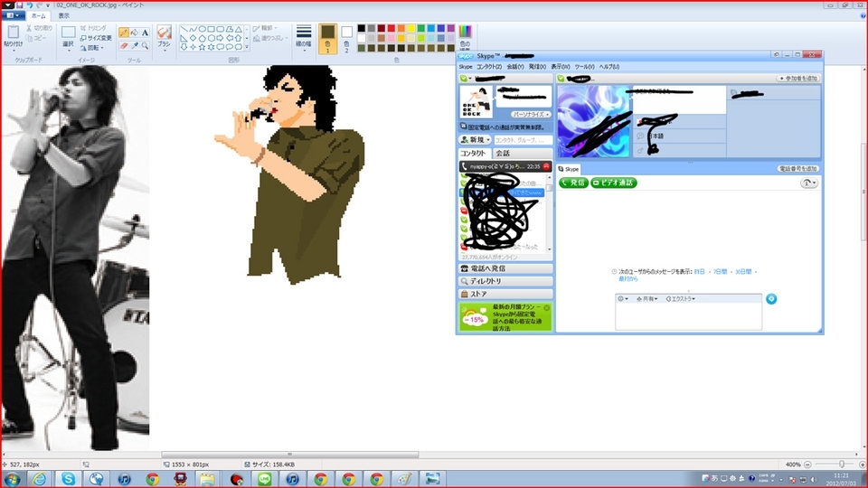Click Save icon in Paint title bar

click(x=19, y=5)
